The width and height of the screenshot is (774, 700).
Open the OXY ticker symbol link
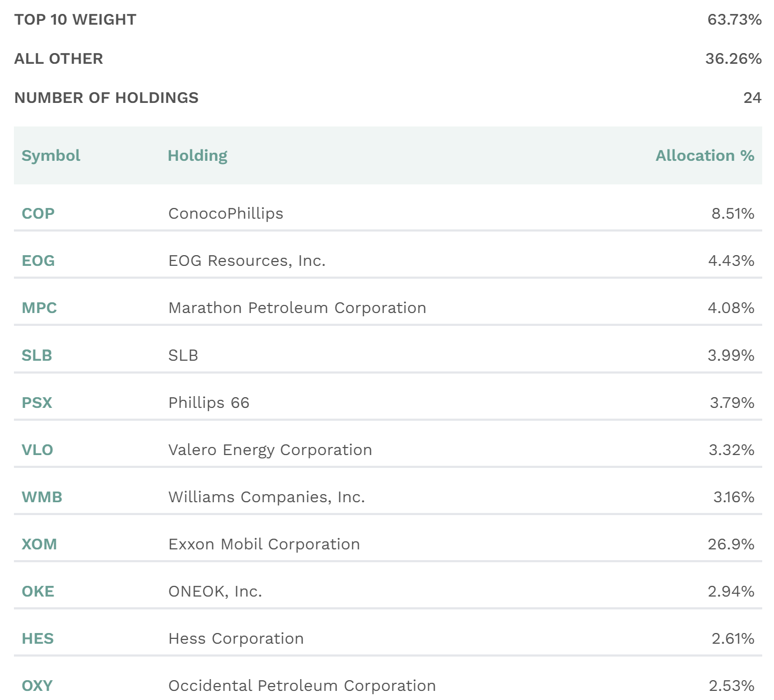click(x=37, y=686)
